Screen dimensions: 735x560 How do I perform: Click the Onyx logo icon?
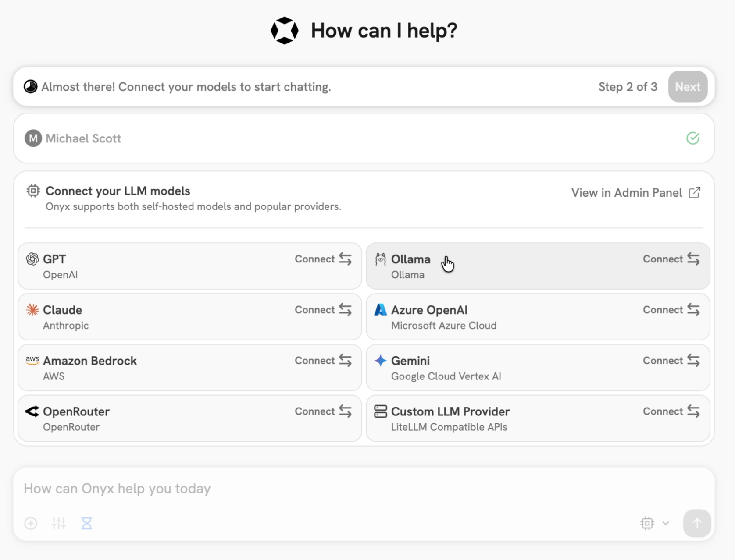284,31
